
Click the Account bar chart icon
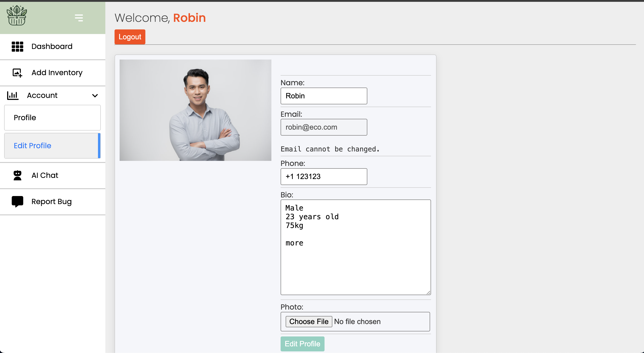click(x=13, y=95)
